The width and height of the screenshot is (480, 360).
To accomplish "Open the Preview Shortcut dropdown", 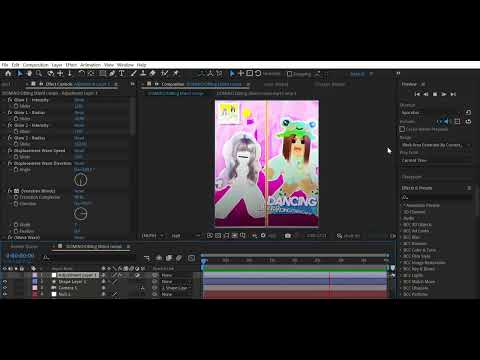I will click(432, 113).
